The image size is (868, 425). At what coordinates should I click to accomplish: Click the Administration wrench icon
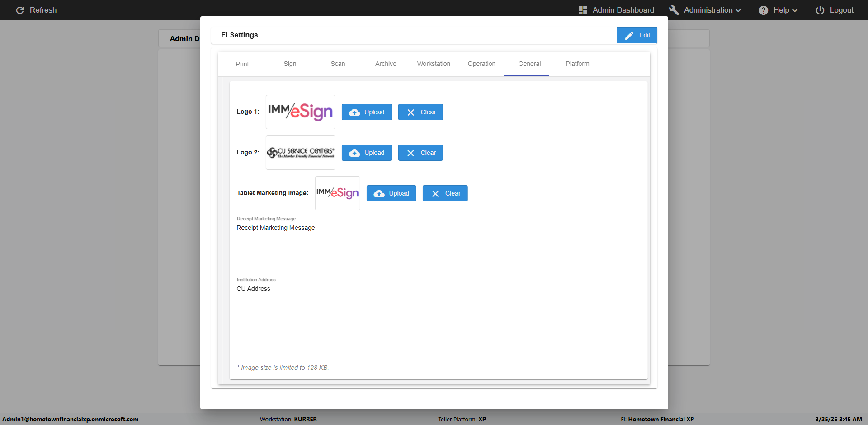pos(674,10)
